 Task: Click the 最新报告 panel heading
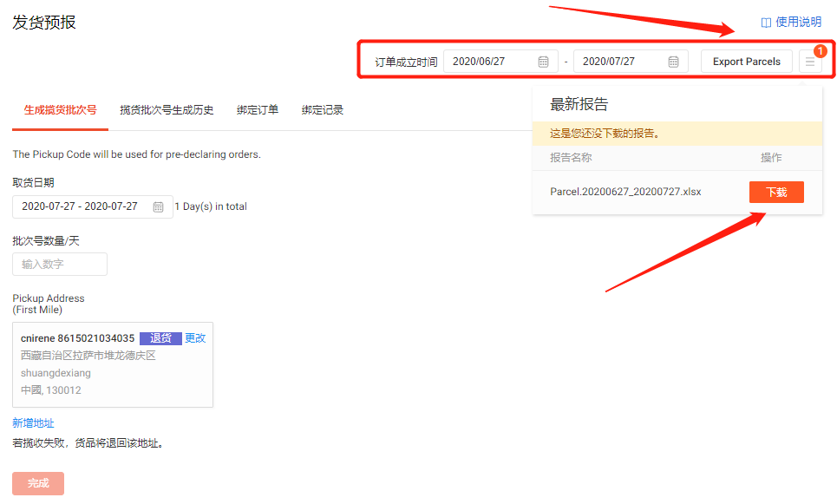579,104
